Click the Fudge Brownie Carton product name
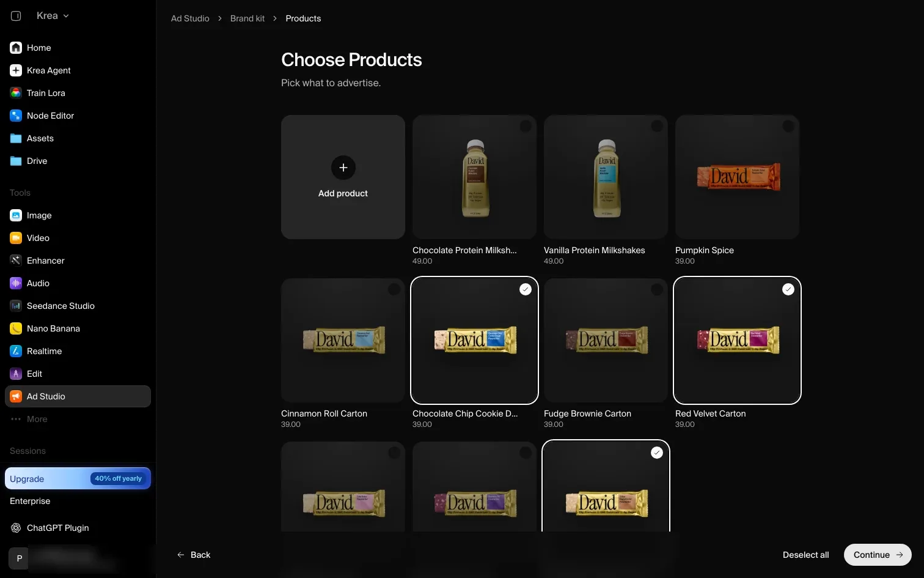 (587, 413)
